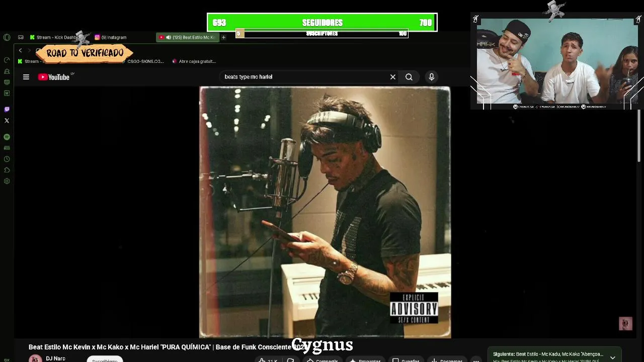Like the video with 11 K likes
This screenshot has height=362, width=644.
pos(267,360)
